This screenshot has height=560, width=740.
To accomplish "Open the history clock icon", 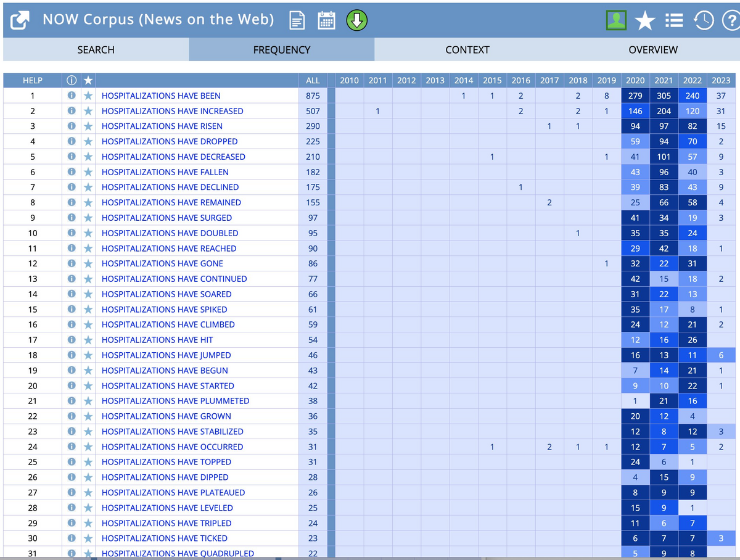I will click(x=703, y=21).
